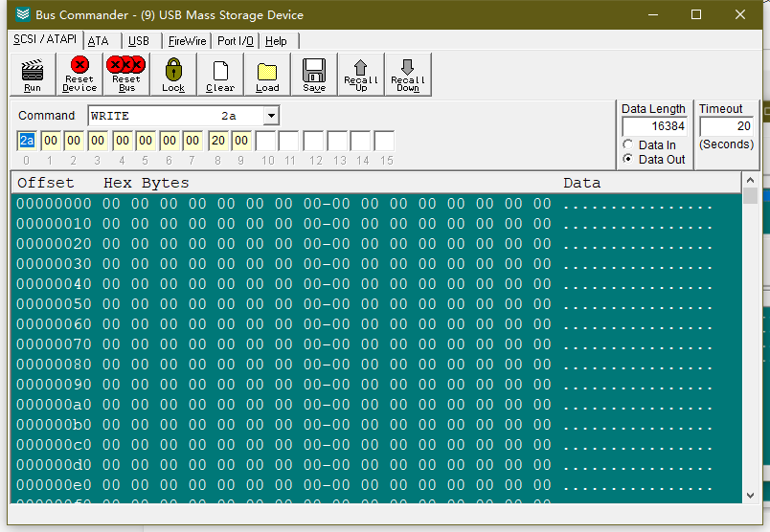Click the Data Length label
The width and height of the screenshot is (770, 532).
click(653, 109)
